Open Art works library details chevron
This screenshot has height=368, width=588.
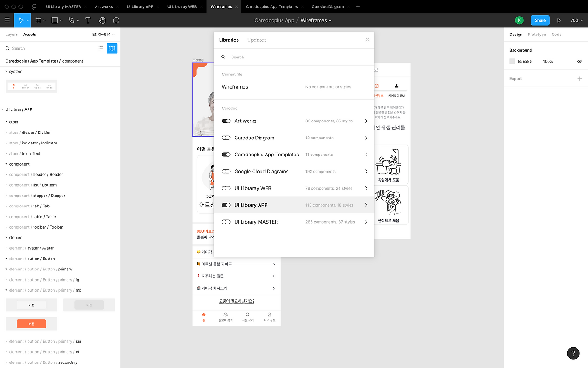(x=366, y=121)
